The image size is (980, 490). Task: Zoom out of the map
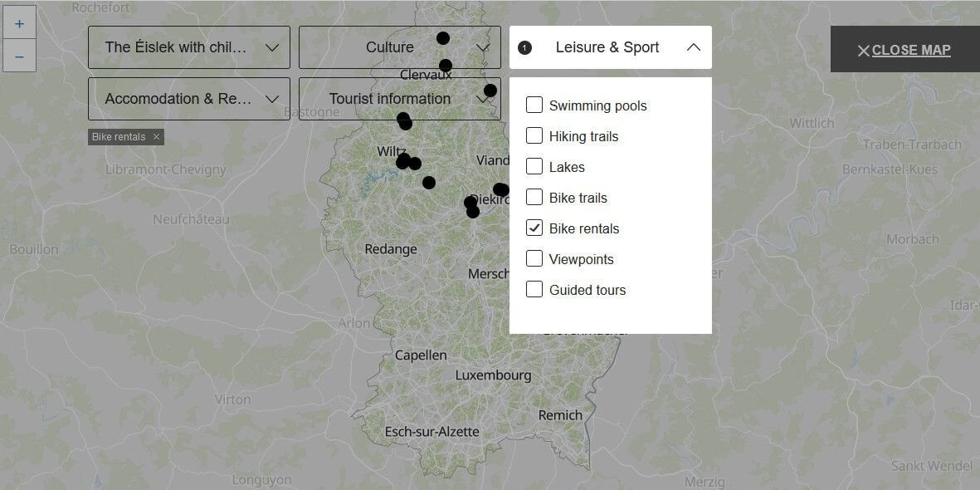point(19,57)
